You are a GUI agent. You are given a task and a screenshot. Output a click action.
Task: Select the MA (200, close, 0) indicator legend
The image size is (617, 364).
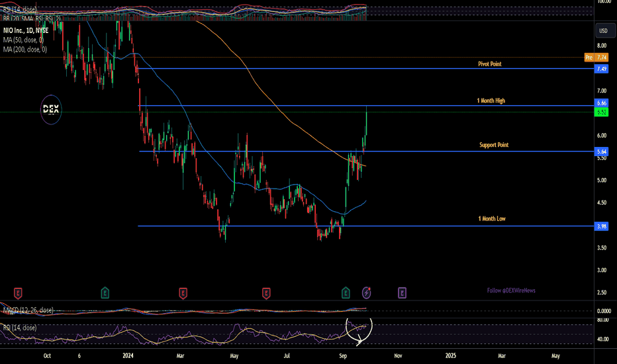pos(24,49)
